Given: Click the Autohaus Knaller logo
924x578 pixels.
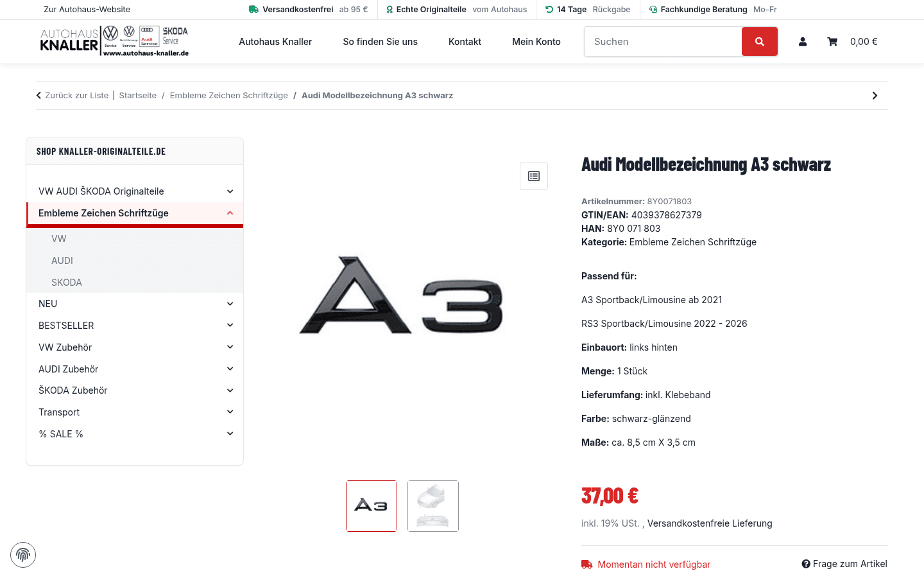Looking at the screenshot, I should [114, 42].
